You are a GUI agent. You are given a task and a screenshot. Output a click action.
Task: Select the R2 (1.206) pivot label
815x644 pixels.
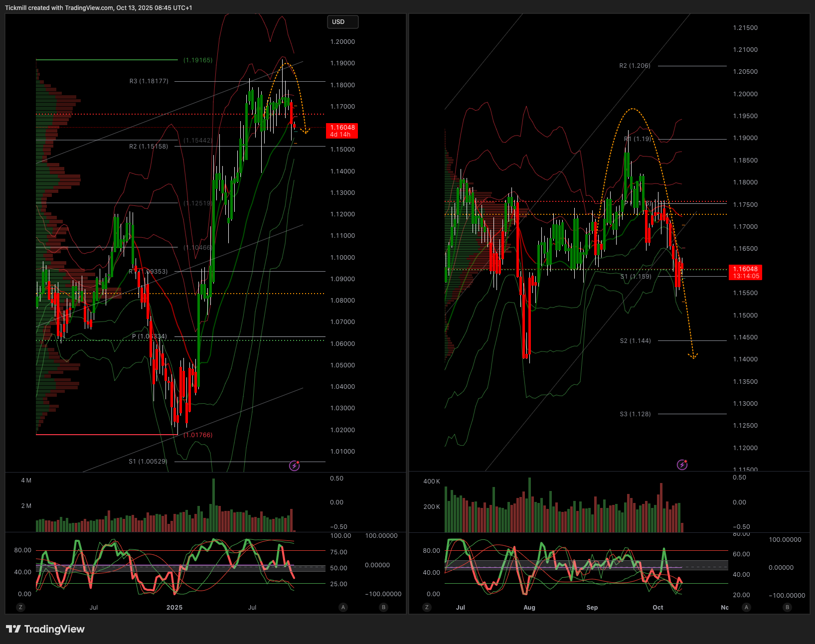click(x=635, y=66)
